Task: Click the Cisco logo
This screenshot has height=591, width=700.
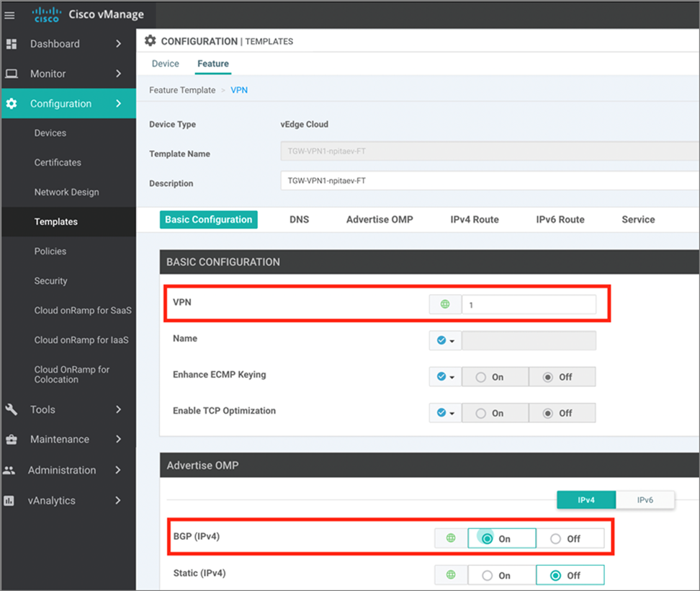Action: tap(47, 14)
